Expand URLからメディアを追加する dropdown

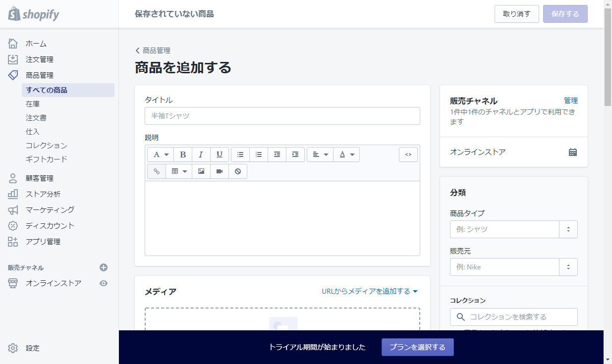coord(370,291)
